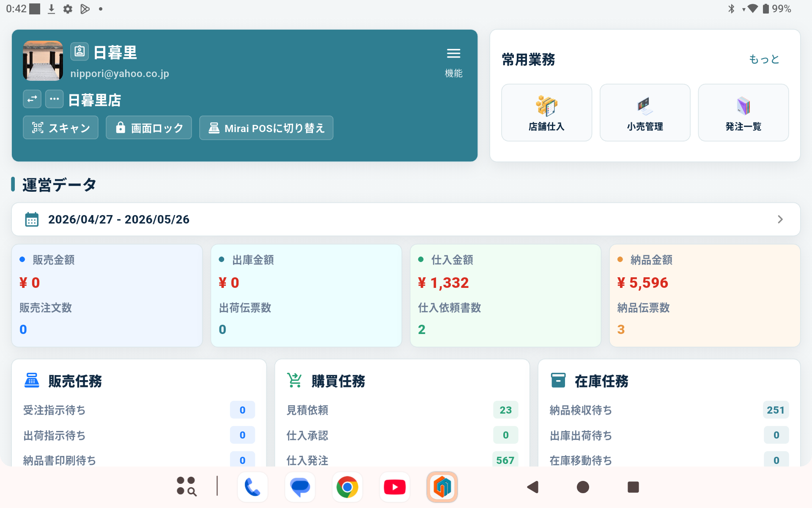Tap the 567 count badge

tap(505, 460)
